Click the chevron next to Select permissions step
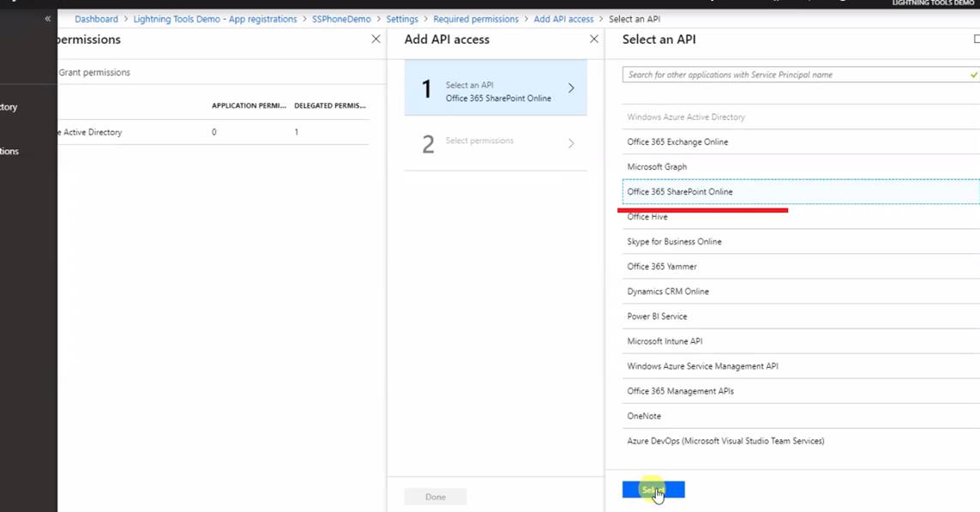 coord(571,143)
